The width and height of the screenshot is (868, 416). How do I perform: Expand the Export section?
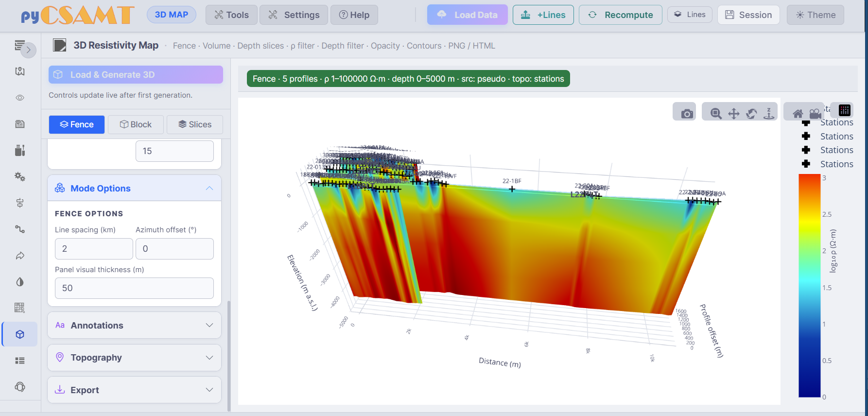pyautogui.click(x=135, y=390)
